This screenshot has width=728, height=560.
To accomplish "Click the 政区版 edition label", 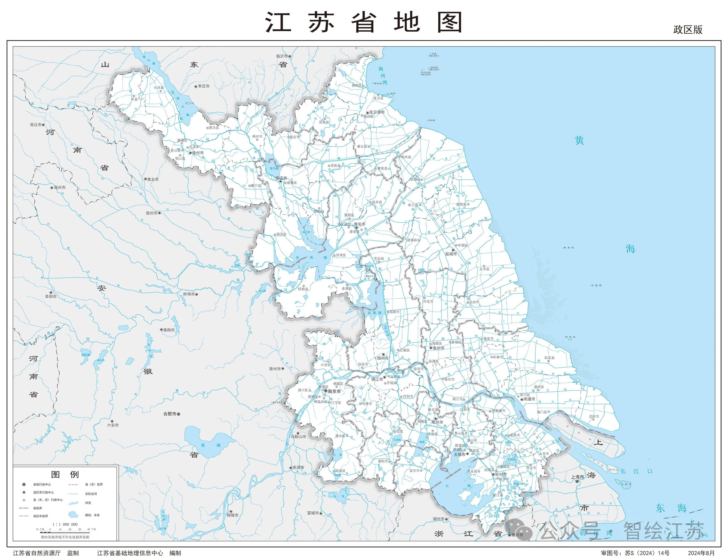I will click(688, 30).
